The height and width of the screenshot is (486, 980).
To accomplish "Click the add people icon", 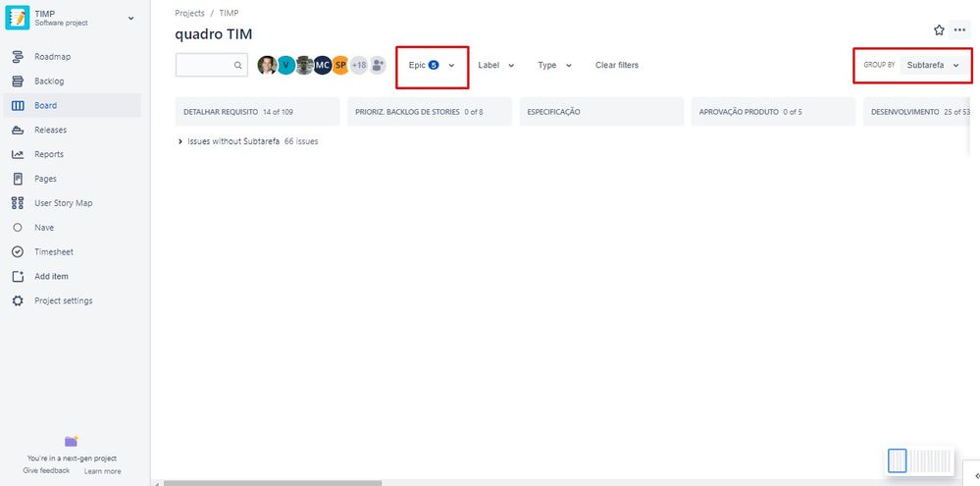I will [x=378, y=65].
